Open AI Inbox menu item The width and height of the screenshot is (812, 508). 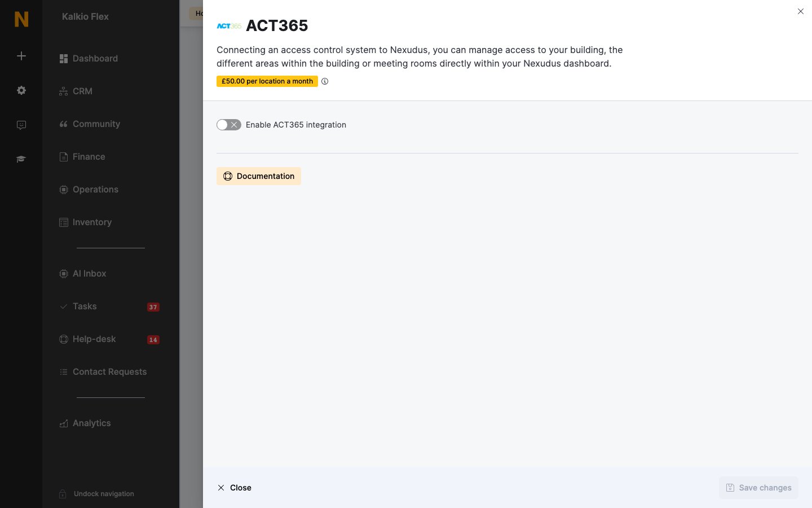pyautogui.click(x=83, y=274)
